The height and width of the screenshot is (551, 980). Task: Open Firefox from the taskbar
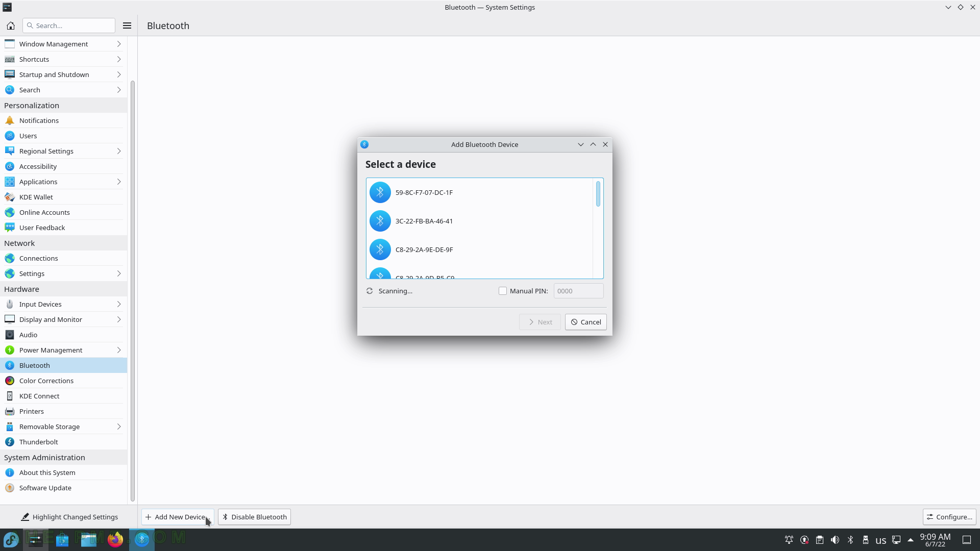[x=115, y=539]
